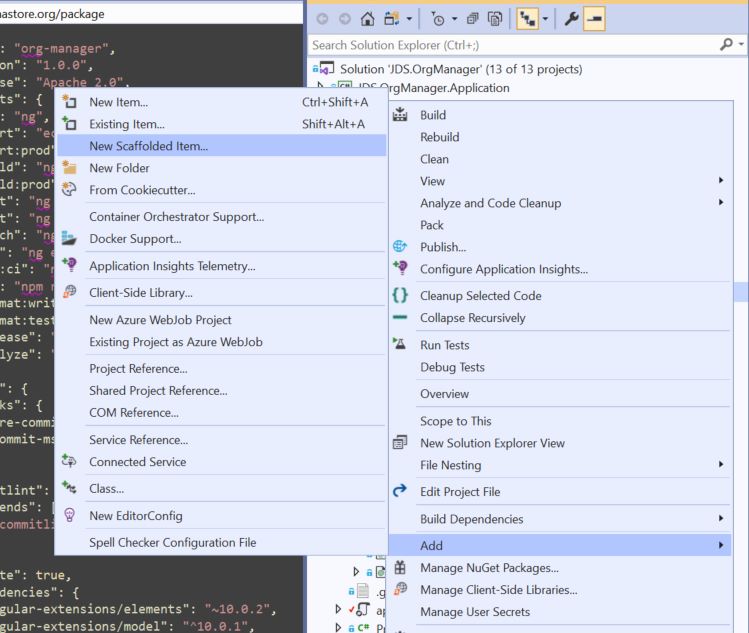749x633 pixels.
Task: Choose Collapse Recursively
Action: pos(560,318)
